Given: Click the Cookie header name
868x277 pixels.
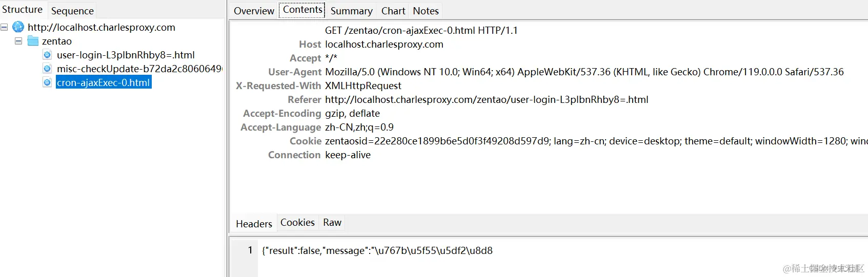Looking at the screenshot, I should [306, 141].
